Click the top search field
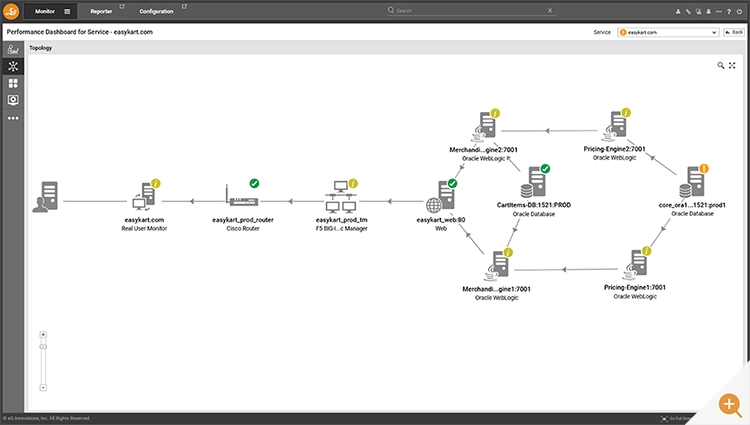The width and height of the screenshot is (750, 425). (471, 11)
